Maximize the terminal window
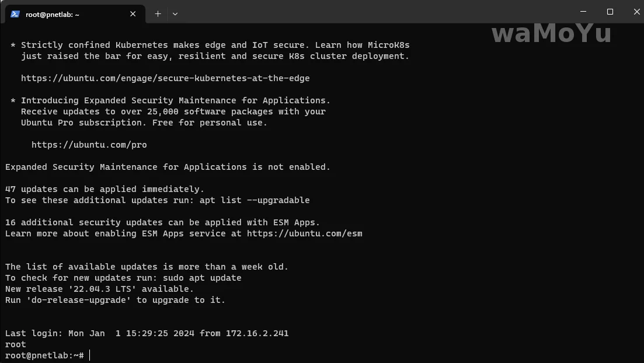 coord(610,12)
